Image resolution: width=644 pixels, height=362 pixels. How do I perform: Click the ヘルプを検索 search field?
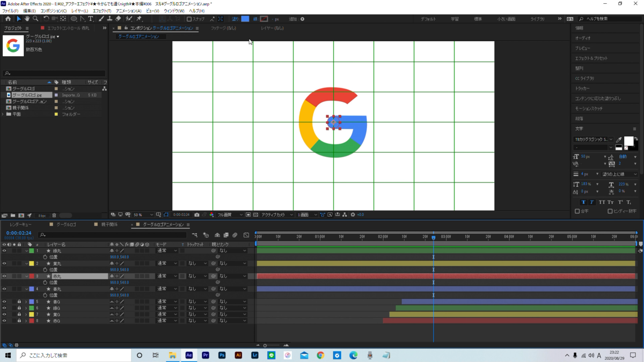click(x=610, y=19)
